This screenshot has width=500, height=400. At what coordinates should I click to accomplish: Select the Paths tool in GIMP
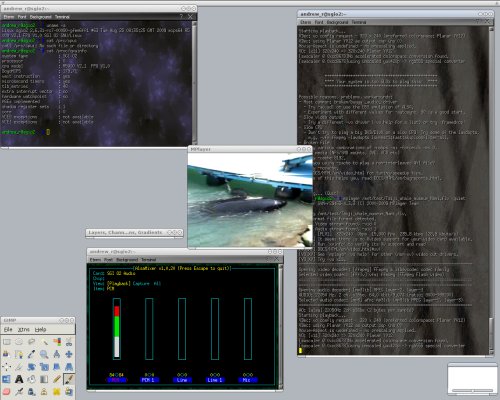click(x=19, y=354)
